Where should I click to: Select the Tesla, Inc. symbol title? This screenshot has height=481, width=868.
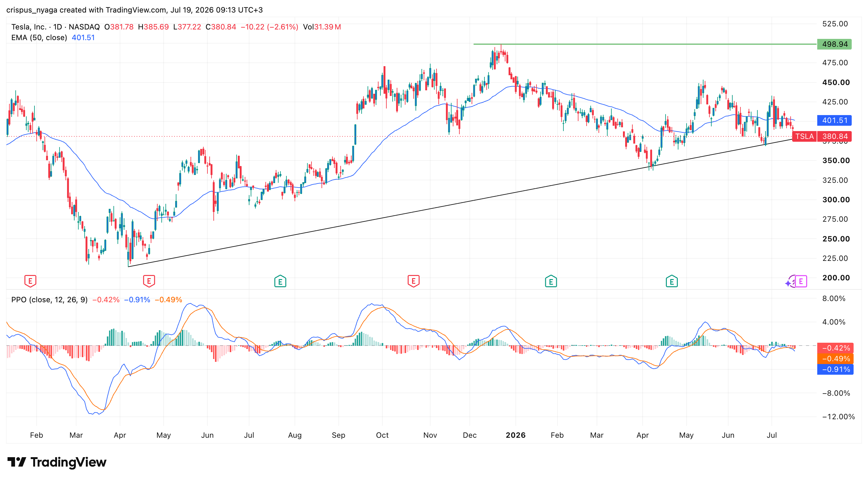coord(29,27)
